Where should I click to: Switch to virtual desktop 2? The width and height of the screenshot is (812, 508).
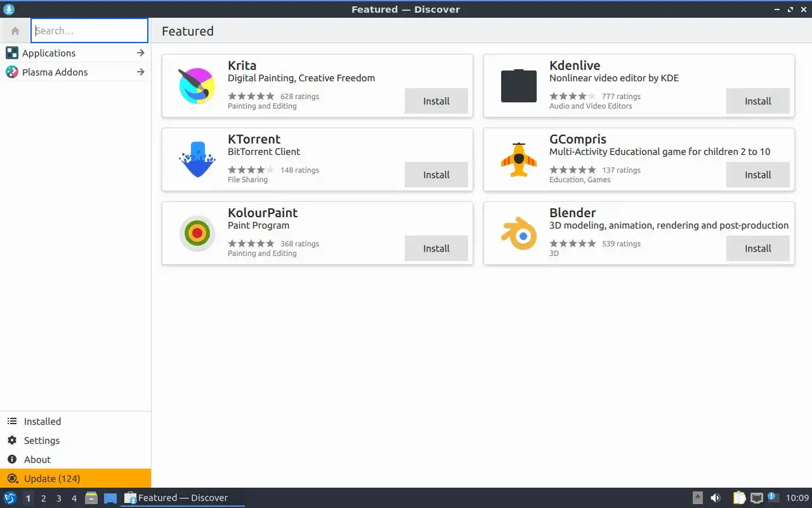point(43,498)
